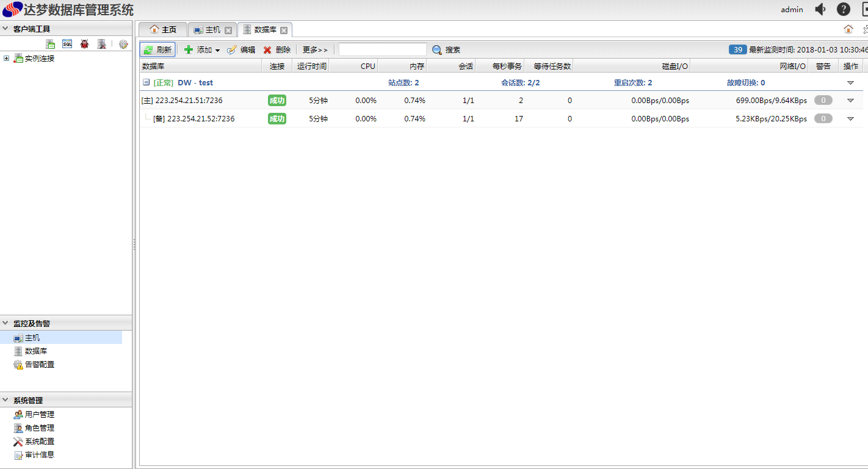The image size is (868, 469).
Task: Open the 添加 dropdown arrow
Action: [x=217, y=50]
